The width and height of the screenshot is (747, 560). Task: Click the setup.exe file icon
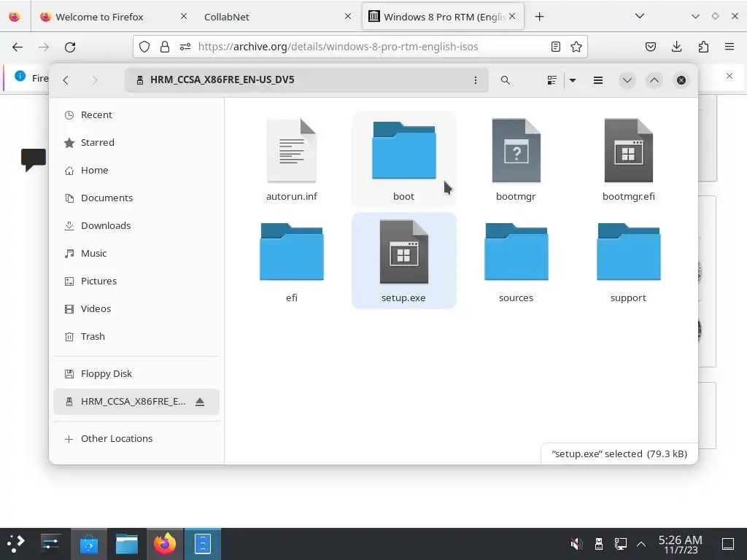pos(403,252)
